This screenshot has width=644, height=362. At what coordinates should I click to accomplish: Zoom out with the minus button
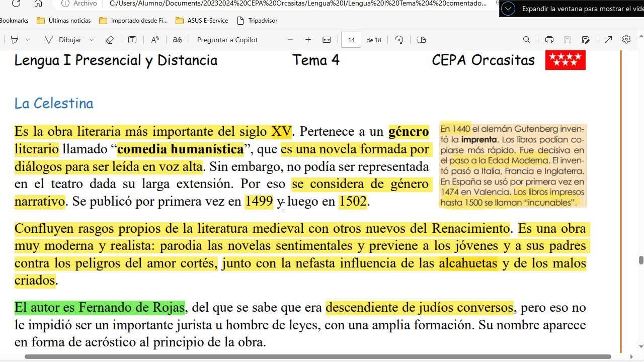pos(290,40)
